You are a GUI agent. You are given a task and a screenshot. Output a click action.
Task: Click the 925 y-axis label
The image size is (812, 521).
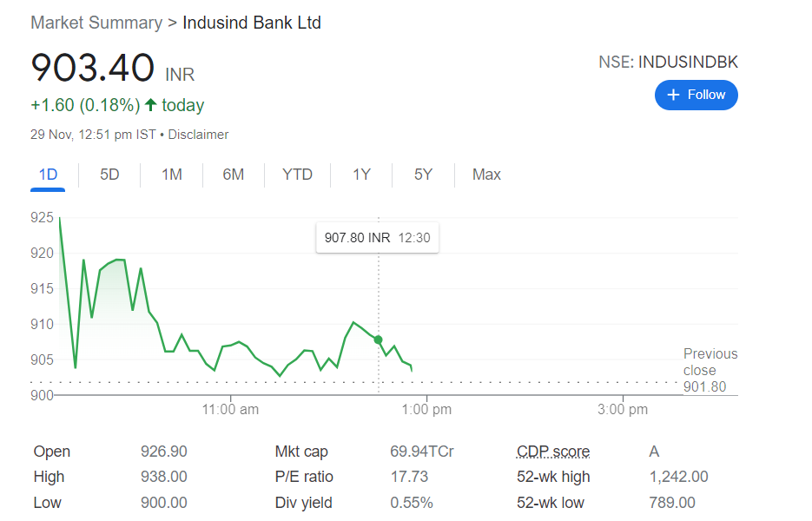pos(42,217)
